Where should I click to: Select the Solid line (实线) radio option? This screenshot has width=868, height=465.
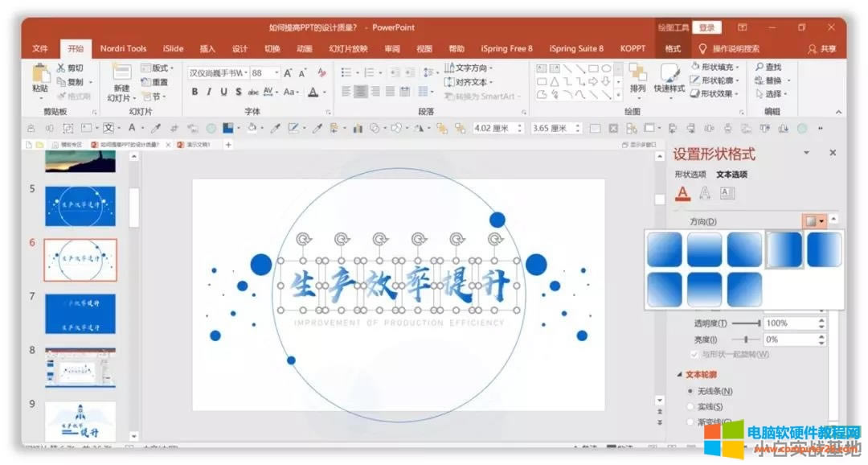[690, 407]
